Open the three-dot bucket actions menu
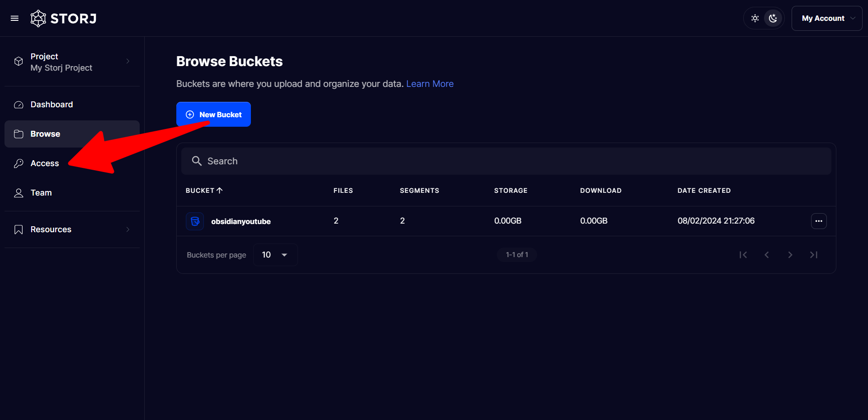Screen dimensions: 868x420 click(x=818, y=221)
